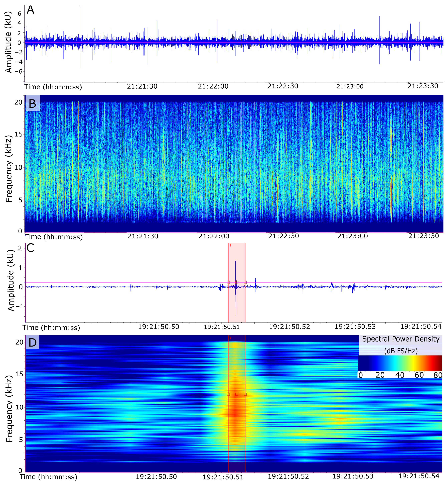Click the 'Frequency (kHz)' axis label in panel B
The width and height of the screenshot is (448, 483).
pos(9,169)
